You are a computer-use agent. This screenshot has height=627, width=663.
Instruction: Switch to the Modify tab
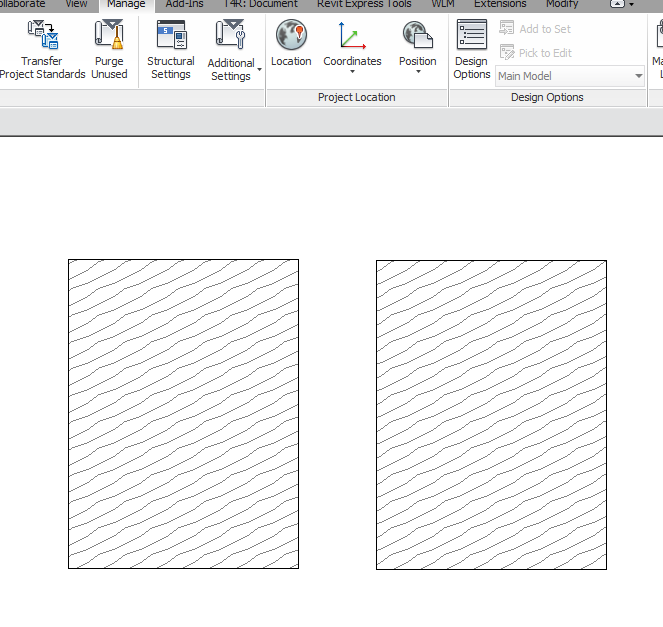pyautogui.click(x=562, y=4)
